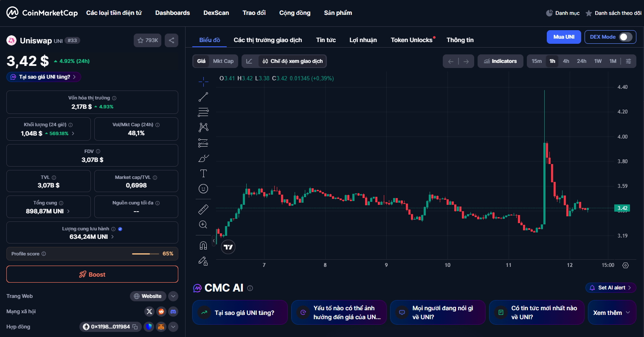644x337 pixels.
Task: Open the emoji icons tool
Action: pyautogui.click(x=203, y=189)
